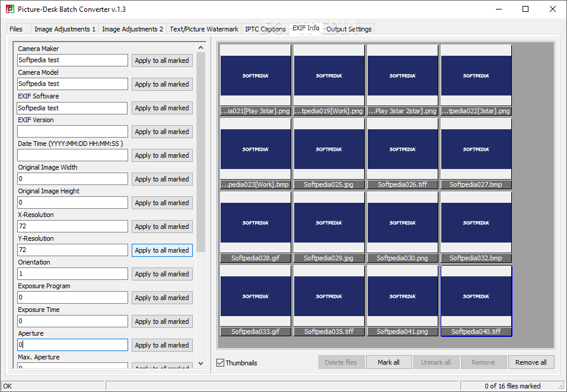Screen dimensions: 567x392
Task: Apply Original Image Height to all marked
Action: (x=162, y=203)
